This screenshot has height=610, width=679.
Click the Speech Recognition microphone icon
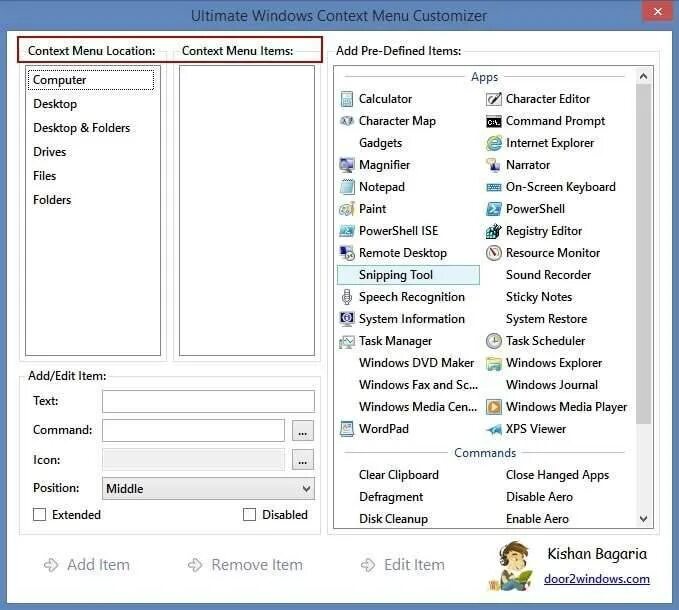coord(347,297)
